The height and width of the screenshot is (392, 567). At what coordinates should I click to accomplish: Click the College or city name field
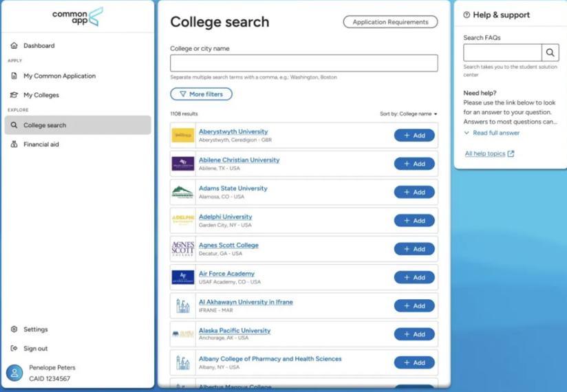click(x=304, y=63)
